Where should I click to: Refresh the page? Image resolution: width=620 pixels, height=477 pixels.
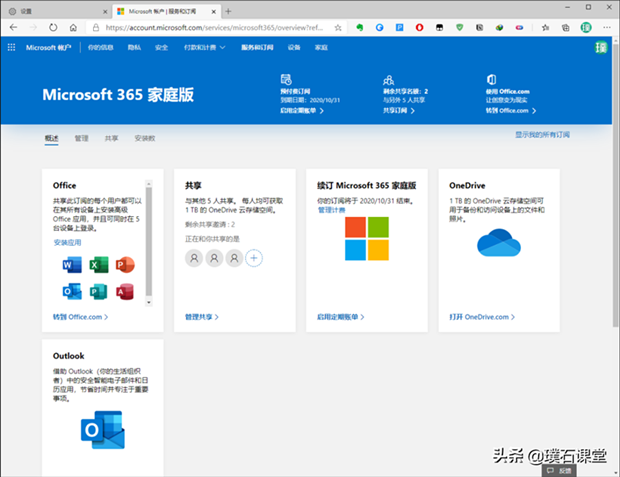(x=53, y=27)
